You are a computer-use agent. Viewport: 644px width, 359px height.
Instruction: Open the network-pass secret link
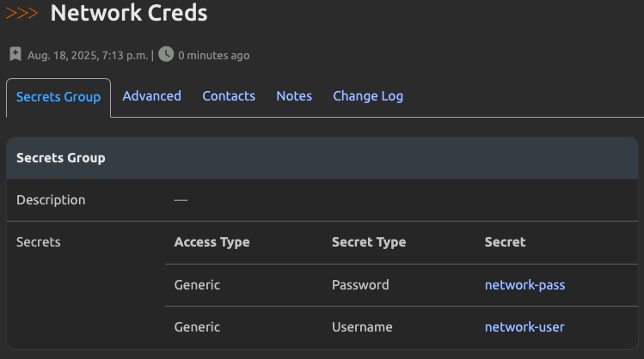click(x=524, y=285)
